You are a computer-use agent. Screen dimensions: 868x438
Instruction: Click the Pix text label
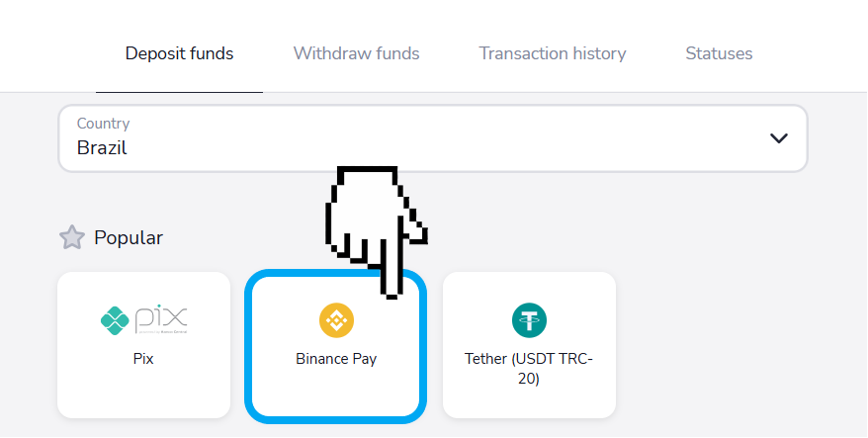coord(143,359)
